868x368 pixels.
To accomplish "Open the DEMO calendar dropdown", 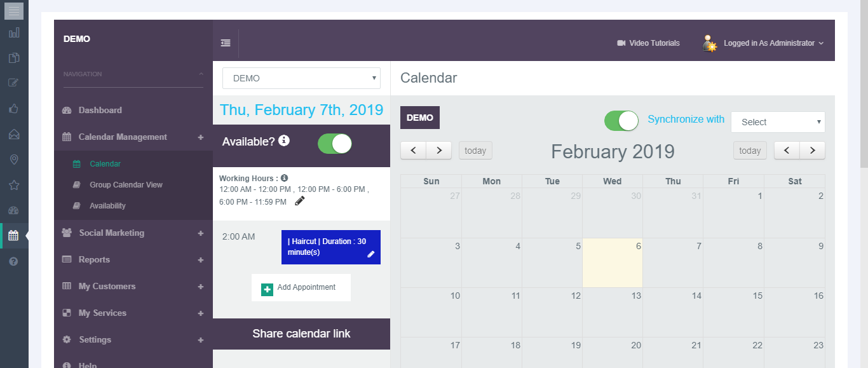I will [301, 78].
